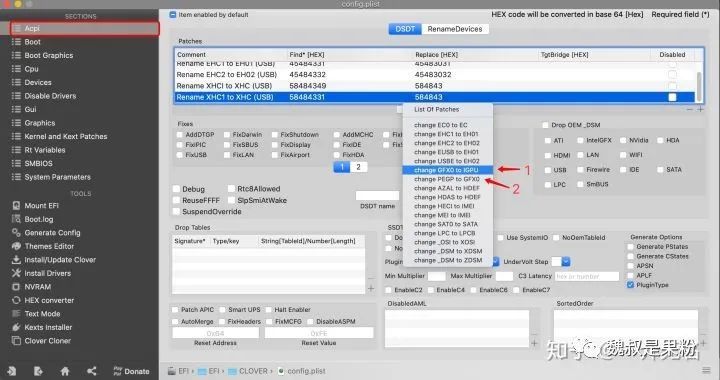Click the Generate Config gears icon
The height and width of the screenshot is (380, 720).
[16, 233]
